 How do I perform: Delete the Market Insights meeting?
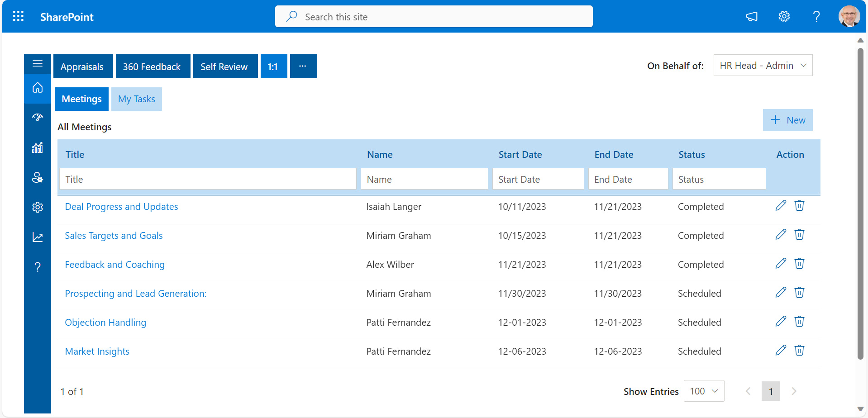pos(800,350)
